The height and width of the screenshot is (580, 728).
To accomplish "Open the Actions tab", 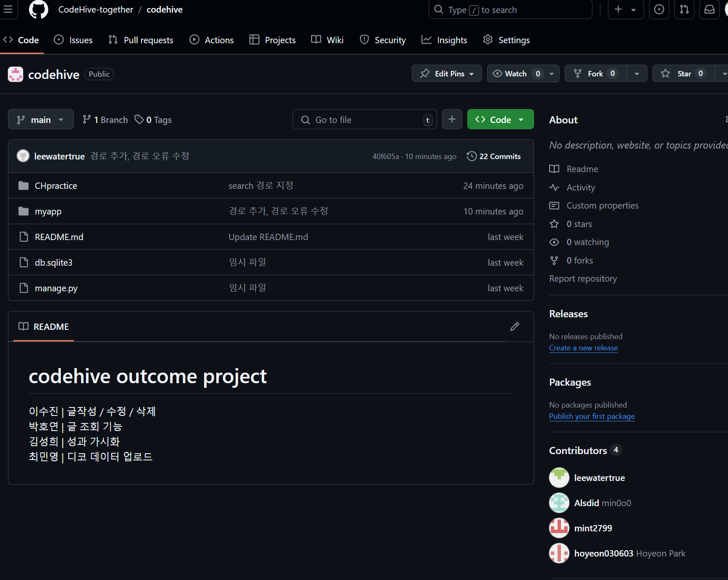I will [212, 40].
